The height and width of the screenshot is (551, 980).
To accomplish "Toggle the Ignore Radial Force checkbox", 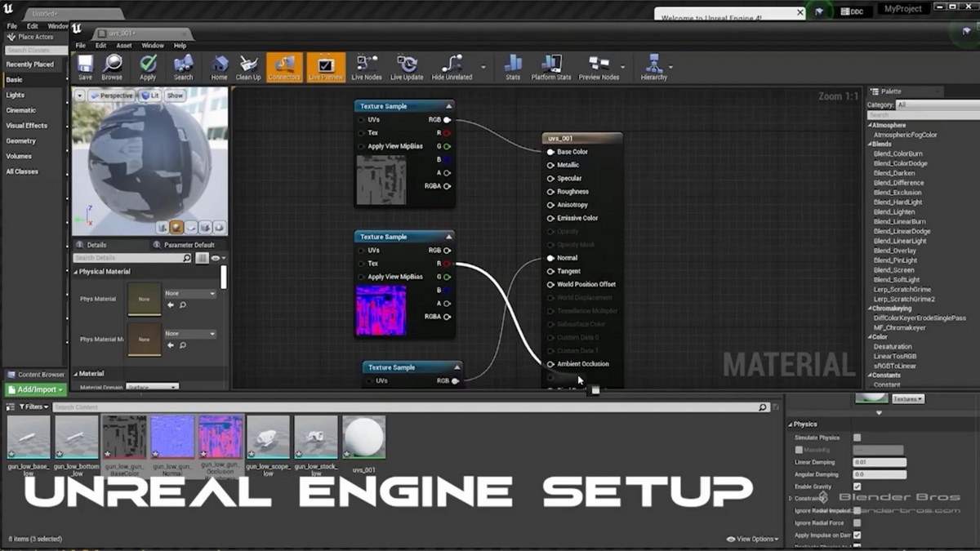I will click(857, 523).
